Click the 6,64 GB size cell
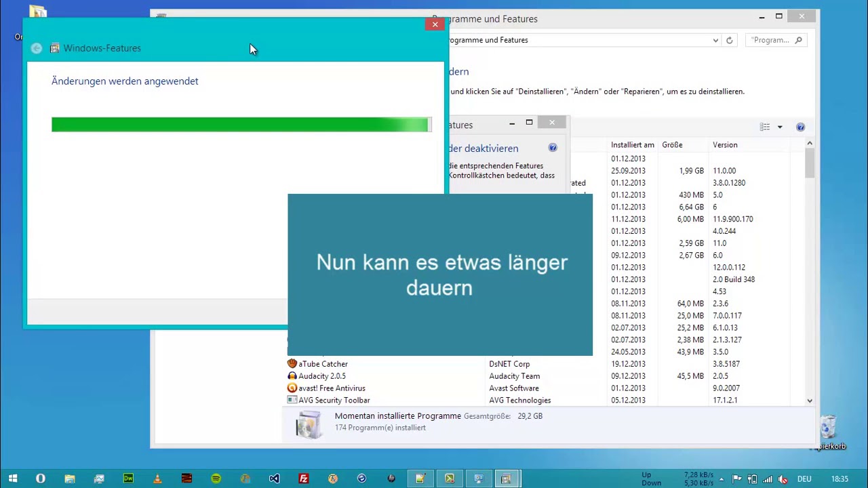The width and height of the screenshot is (868, 488). 691,207
